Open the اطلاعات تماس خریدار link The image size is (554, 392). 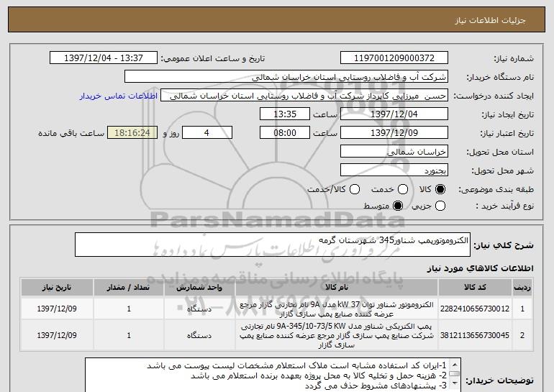(119, 96)
